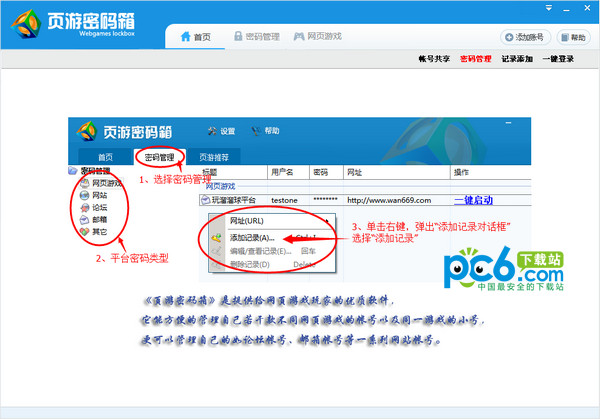Open the 首页 home tab
Screen dimensions: 600x419
[x=196, y=37]
